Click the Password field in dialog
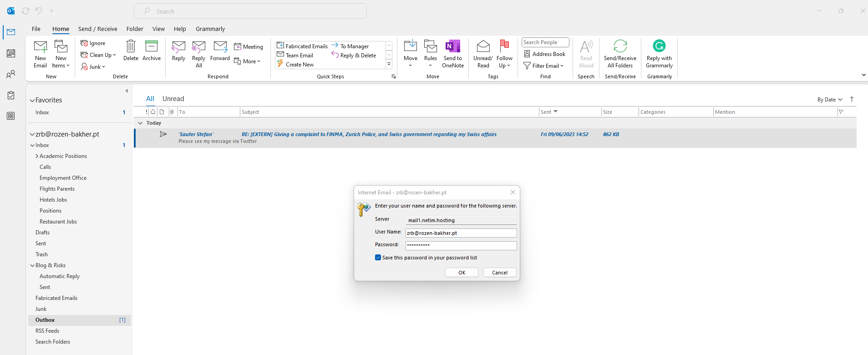 coord(461,245)
